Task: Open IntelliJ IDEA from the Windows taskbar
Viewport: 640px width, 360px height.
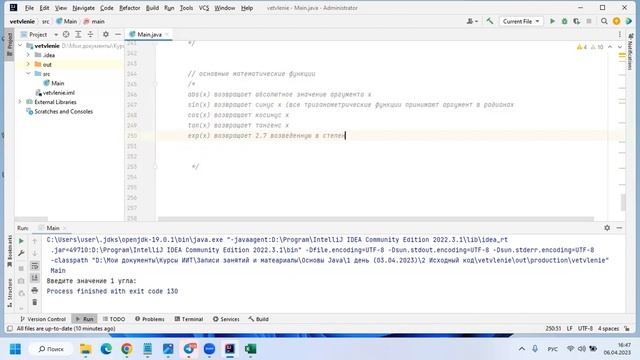Action: (x=230, y=349)
